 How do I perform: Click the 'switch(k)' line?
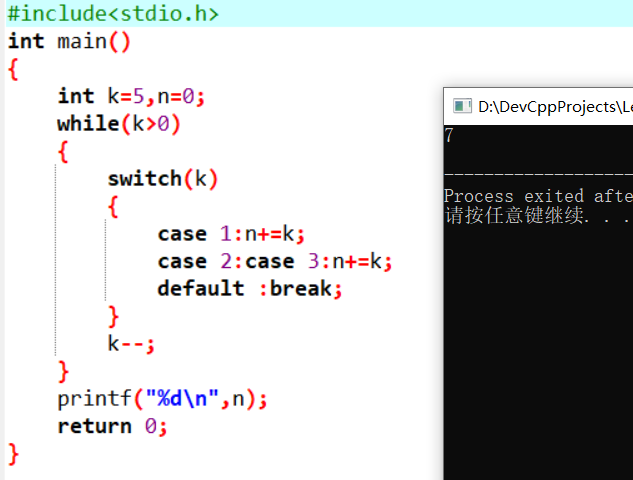coord(163,179)
